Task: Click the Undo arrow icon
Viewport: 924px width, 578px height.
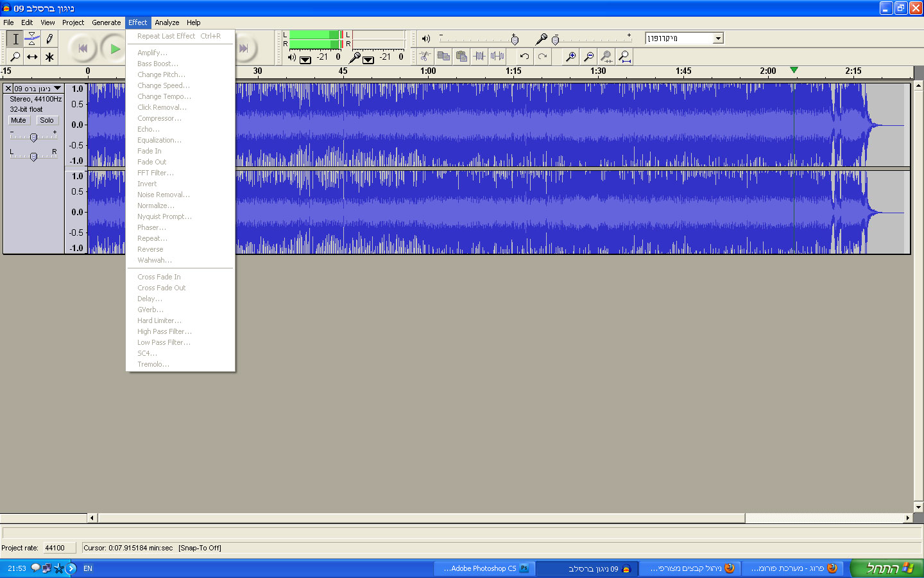Action: [524, 57]
